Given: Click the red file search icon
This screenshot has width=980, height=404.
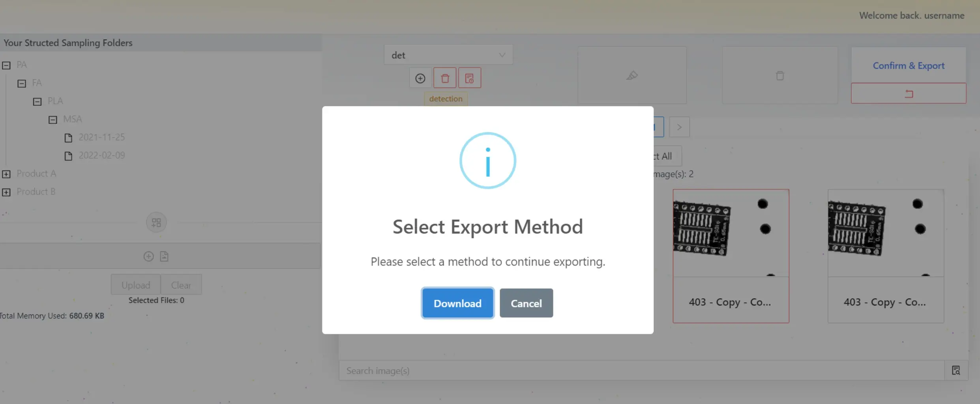Looking at the screenshot, I should coord(469,78).
